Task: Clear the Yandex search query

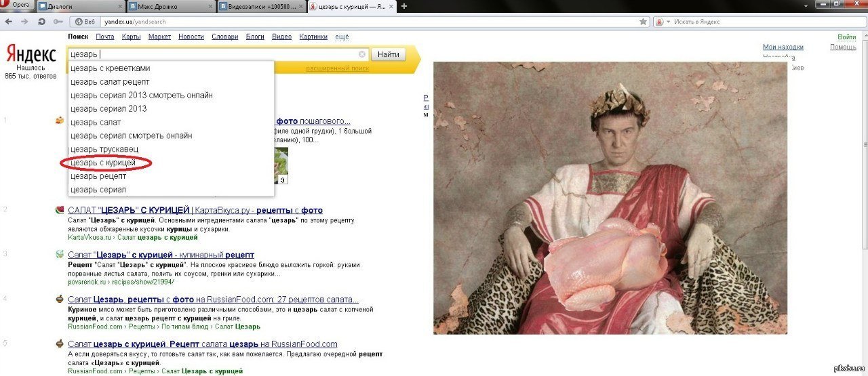Action: [x=362, y=54]
